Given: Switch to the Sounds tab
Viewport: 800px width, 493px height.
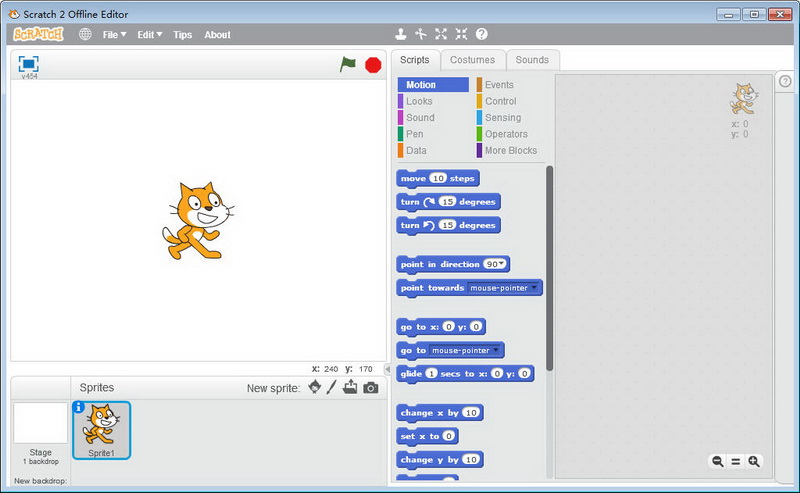Looking at the screenshot, I should (532, 60).
